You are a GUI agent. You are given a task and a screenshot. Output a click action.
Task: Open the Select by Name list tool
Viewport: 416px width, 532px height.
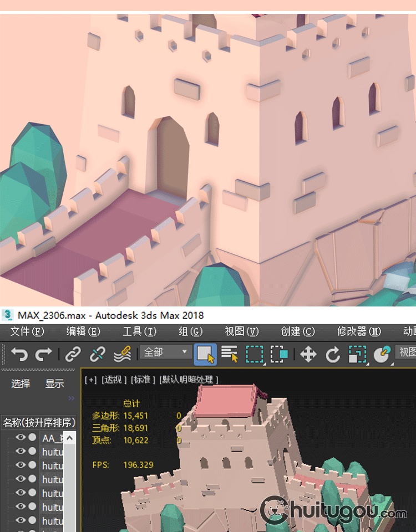[229, 355]
